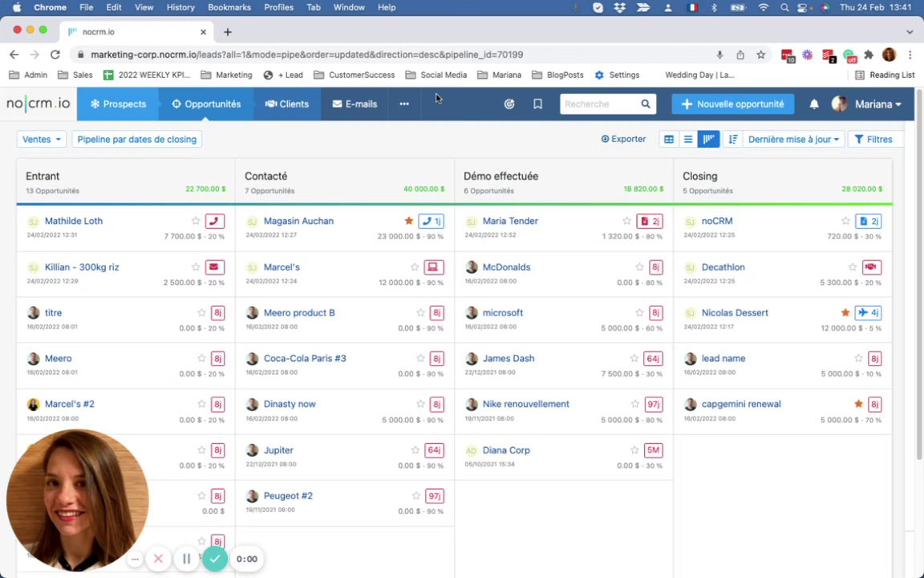924x578 pixels.
Task: Star the Mathilde Loth opportunity
Action: (196, 222)
